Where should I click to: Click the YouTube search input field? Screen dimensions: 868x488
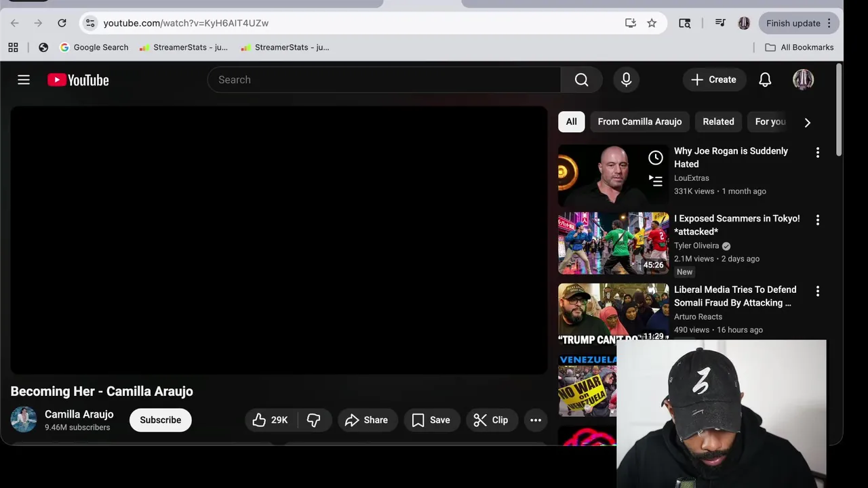384,80
